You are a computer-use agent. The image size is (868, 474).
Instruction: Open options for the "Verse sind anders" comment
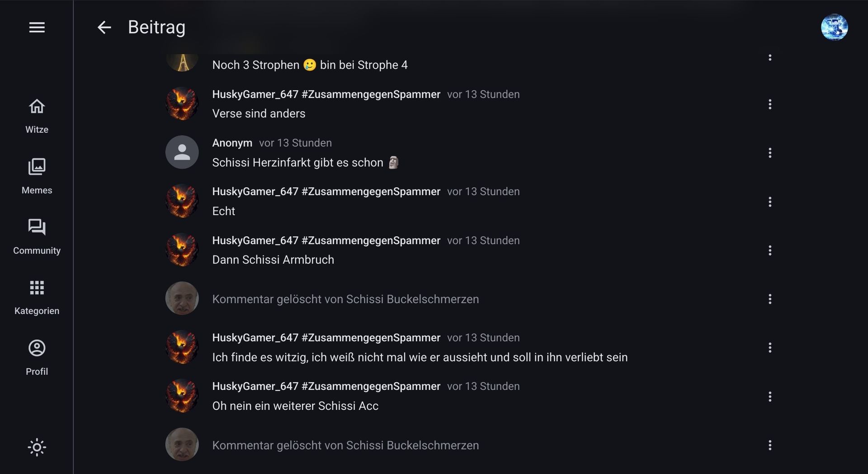coord(770,104)
